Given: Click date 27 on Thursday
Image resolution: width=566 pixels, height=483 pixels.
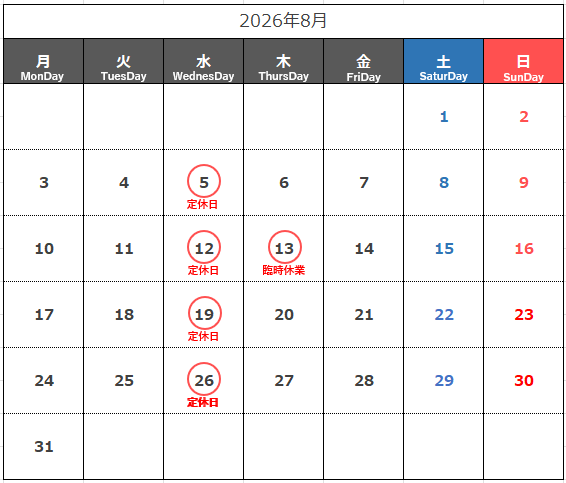Looking at the screenshot, I should (x=284, y=381).
